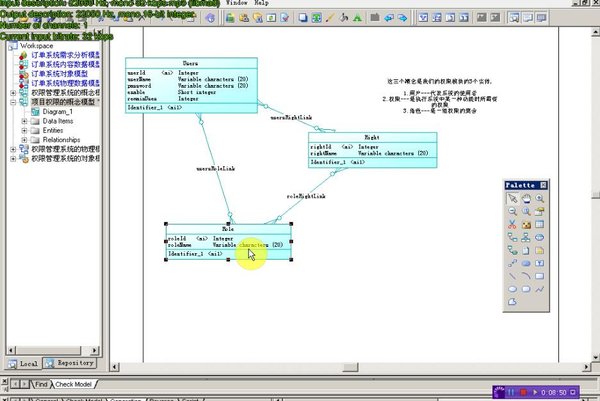Click browser panel scroll-right arrow
Screen dimensions: 600x401
pos(95,350)
